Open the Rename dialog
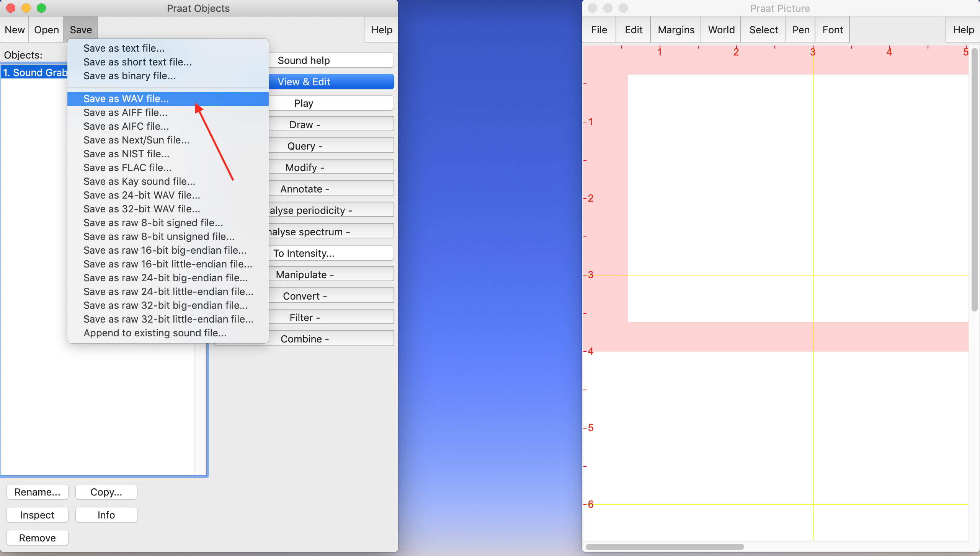Viewport: 980px width, 556px height. [37, 492]
